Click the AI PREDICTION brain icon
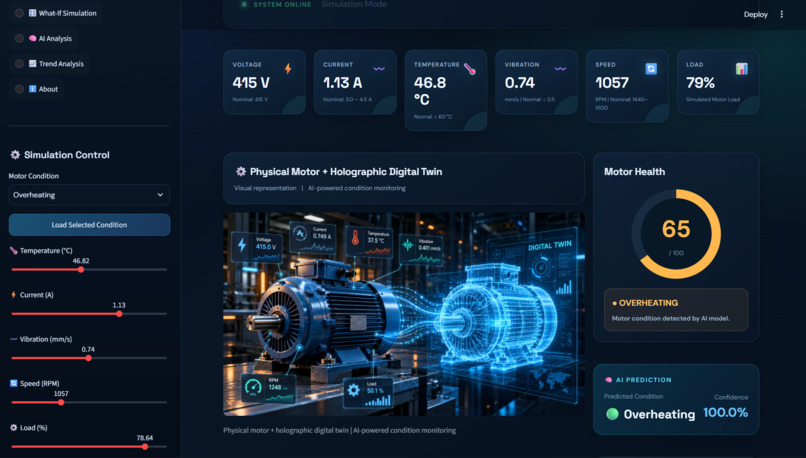Viewport: 806px width, 458px height. (x=609, y=380)
